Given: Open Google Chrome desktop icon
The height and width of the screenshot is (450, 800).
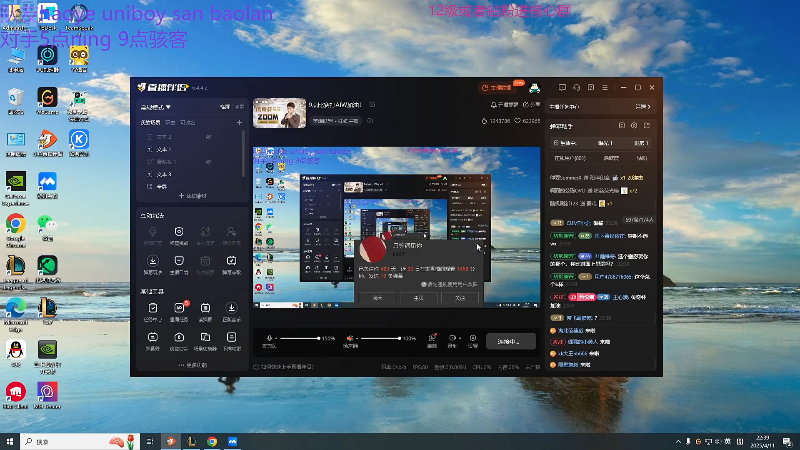Looking at the screenshot, I should tap(16, 230).
